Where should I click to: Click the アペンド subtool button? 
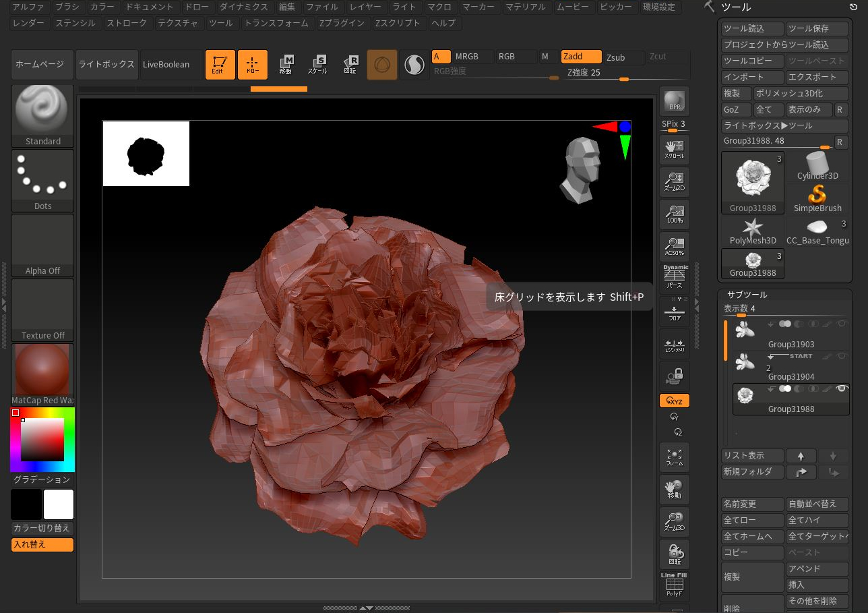pos(817,569)
